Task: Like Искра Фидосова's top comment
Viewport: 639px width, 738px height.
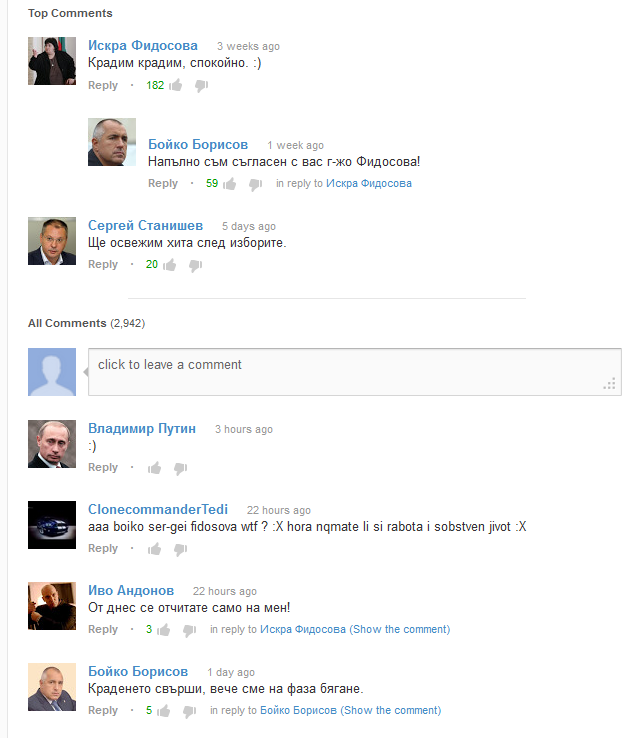Action: tap(176, 85)
